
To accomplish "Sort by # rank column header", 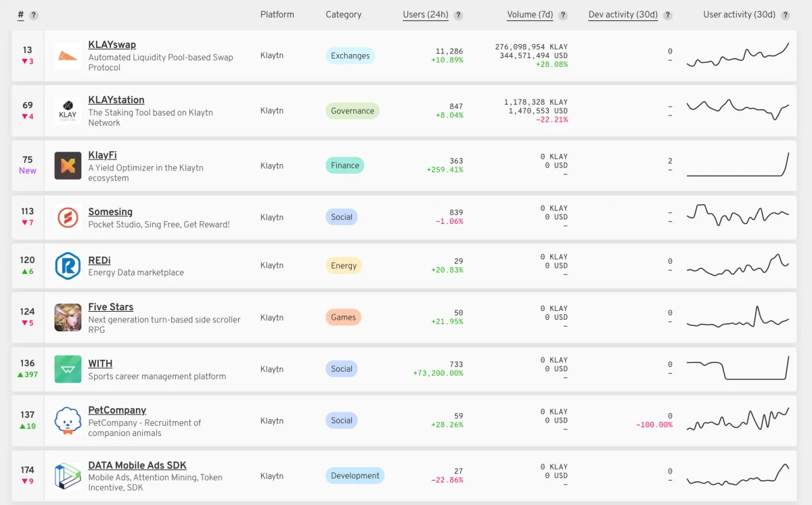I will (21, 14).
